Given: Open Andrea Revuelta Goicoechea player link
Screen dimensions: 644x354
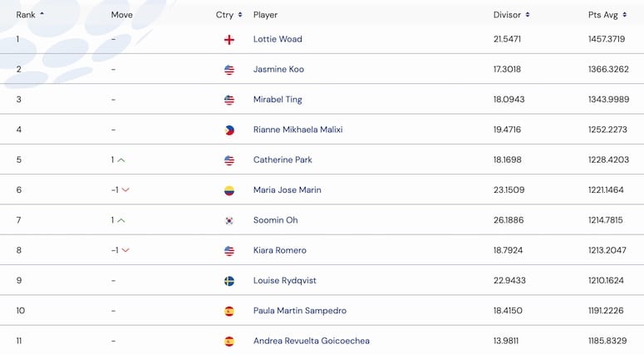Looking at the screenshot, I should pyautogui.click(x=312, y=341).
